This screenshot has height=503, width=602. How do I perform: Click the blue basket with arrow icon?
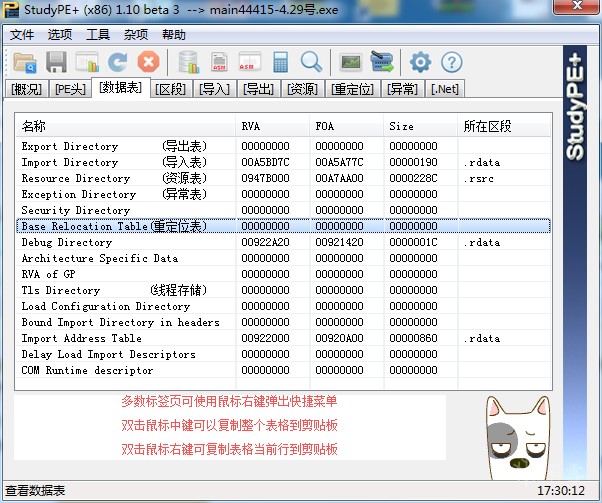382,62
